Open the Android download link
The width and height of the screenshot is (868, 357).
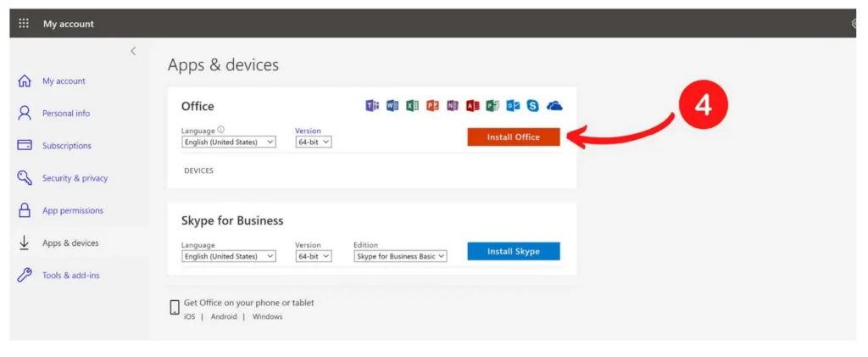(x=224, y=316)
